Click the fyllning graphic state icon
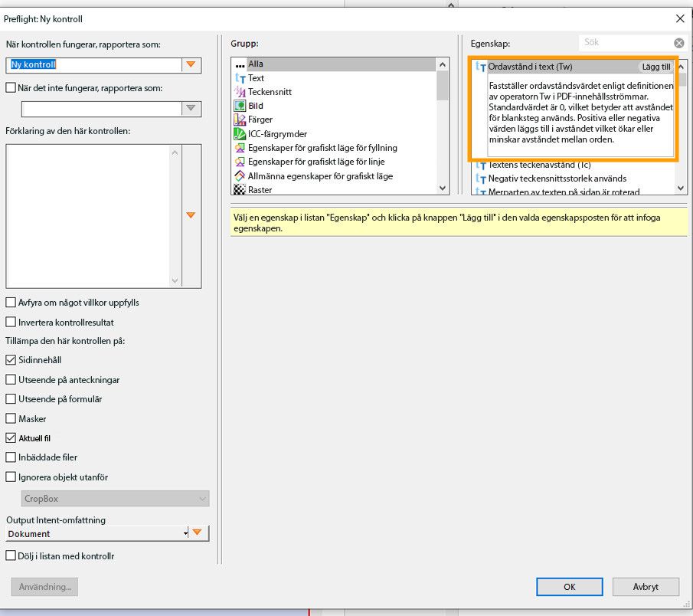This screenshot has height=616, width=693. pos(240,148)
